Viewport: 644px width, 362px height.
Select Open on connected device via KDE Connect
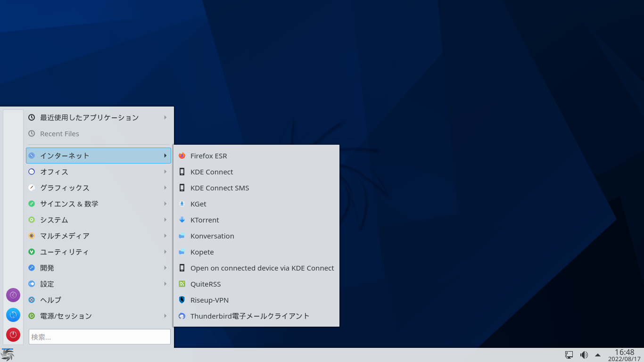[x=256, y=268]
